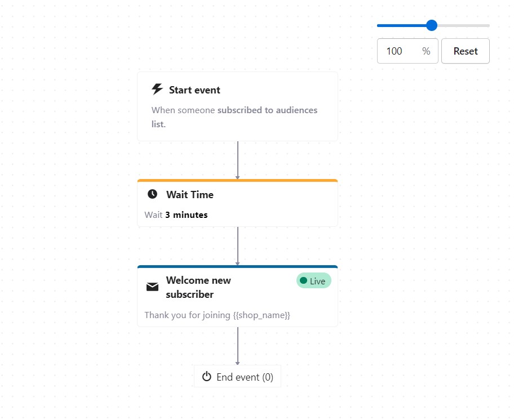Open the "Welcome new subscriber" title
The image size is (514, 420).
(x=198, y=287)
